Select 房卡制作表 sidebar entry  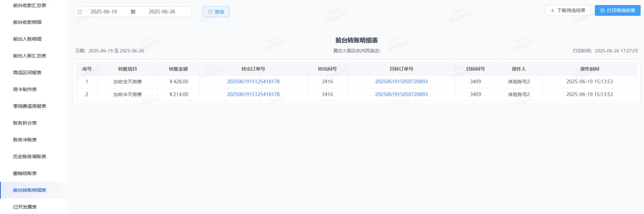[25, 89]
